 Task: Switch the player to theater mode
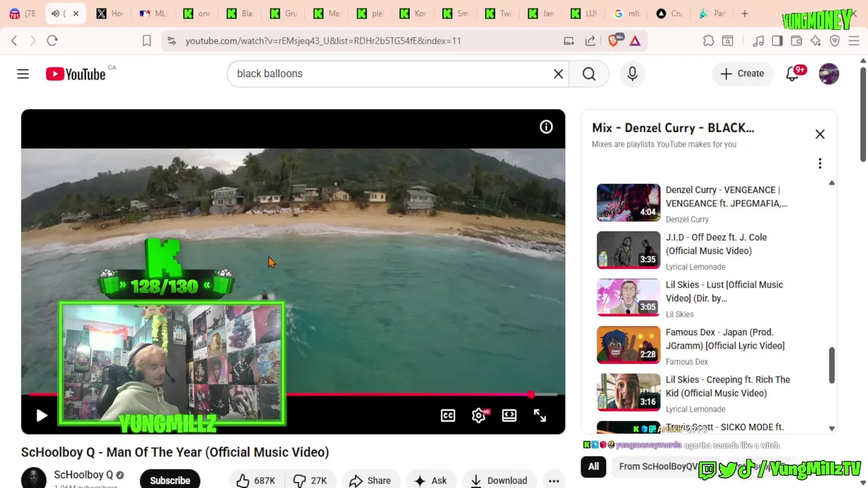[509, 415]
